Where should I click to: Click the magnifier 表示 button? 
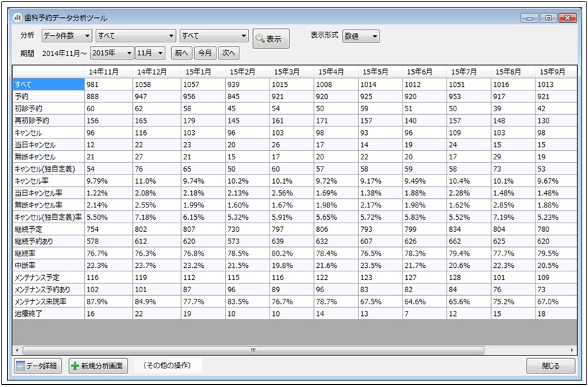[x=271, y=39]
